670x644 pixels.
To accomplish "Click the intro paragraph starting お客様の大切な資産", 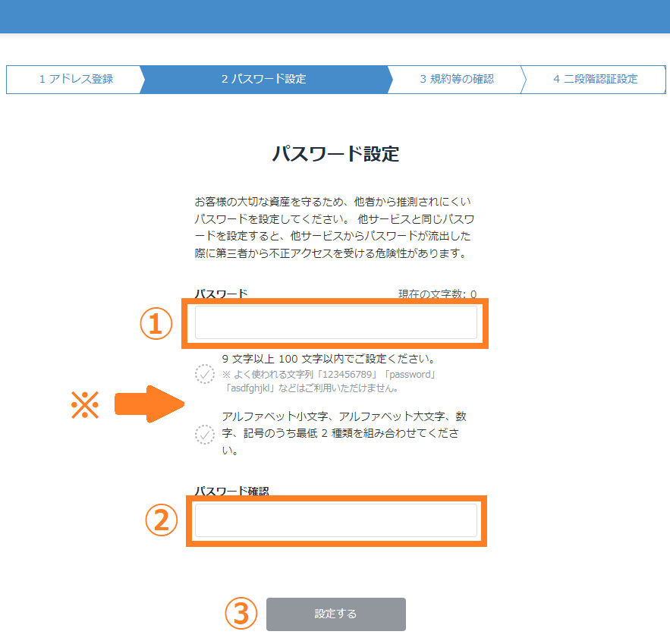I will click(x=335, y=228).
